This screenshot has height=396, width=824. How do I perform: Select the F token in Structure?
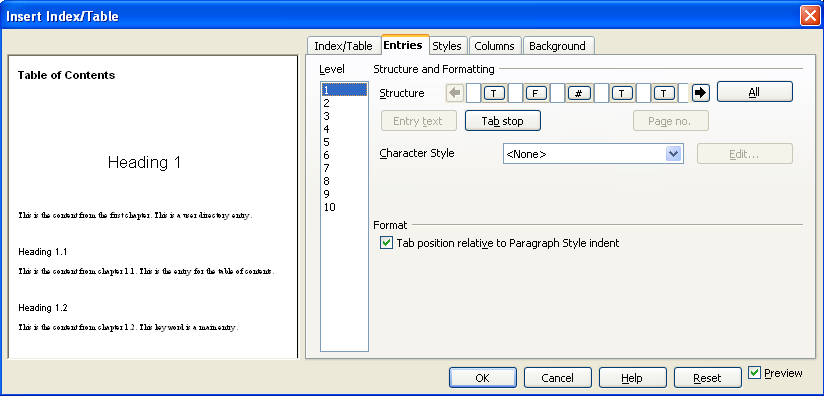pyautogui.click(x=536, y=93)
